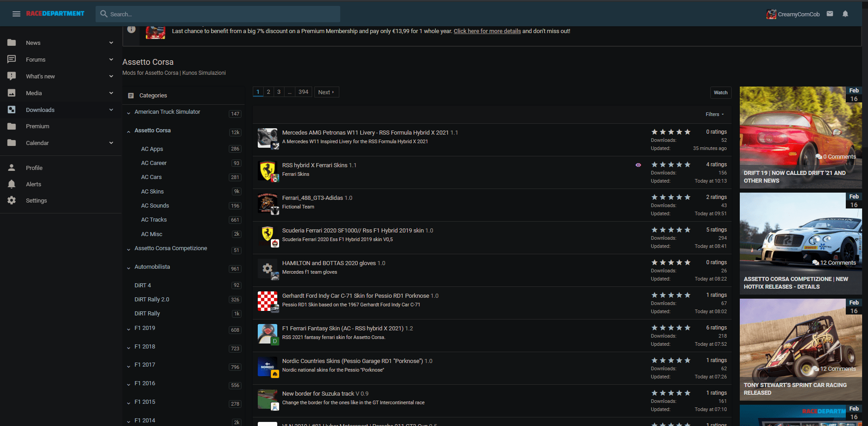Click Nordic Countries Skins icon
This screenshot has width=868, height=426.
pyautogui.click(x=268, y=367)
